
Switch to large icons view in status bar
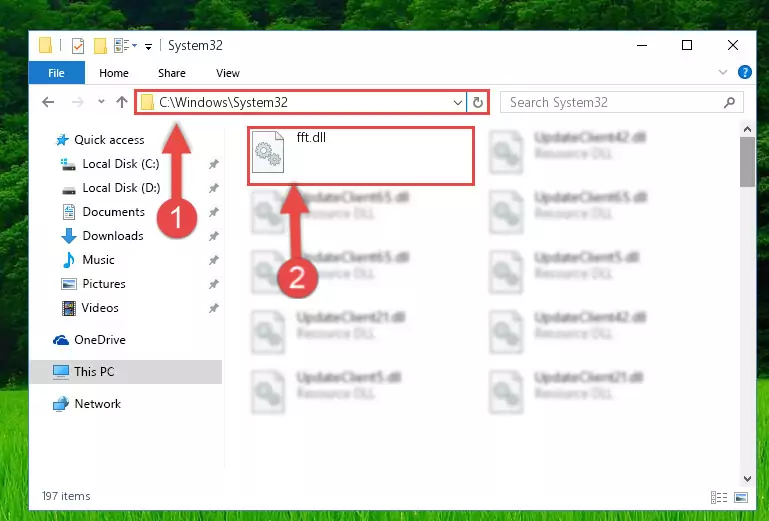[741, 497]
